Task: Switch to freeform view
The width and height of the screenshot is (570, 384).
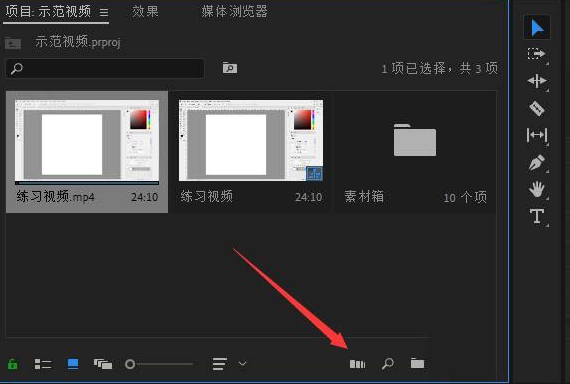Action: pos(103,364)
